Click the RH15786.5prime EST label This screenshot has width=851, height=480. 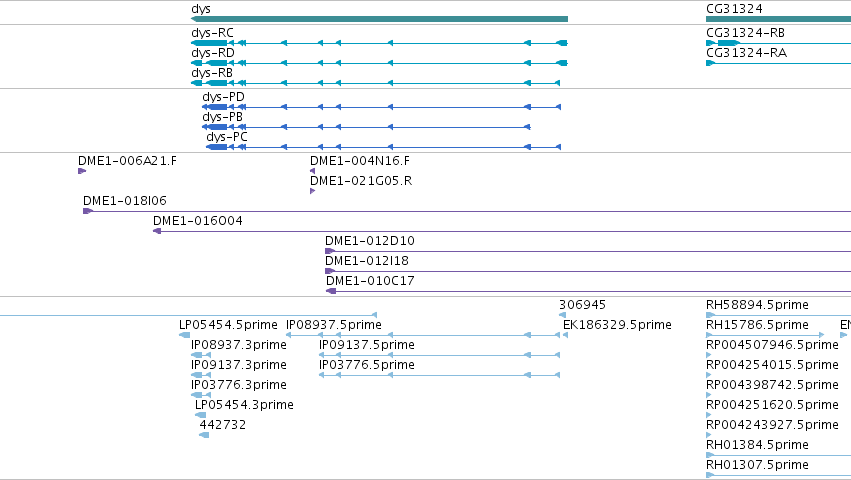pyautogui.click(x=757, y=325)
